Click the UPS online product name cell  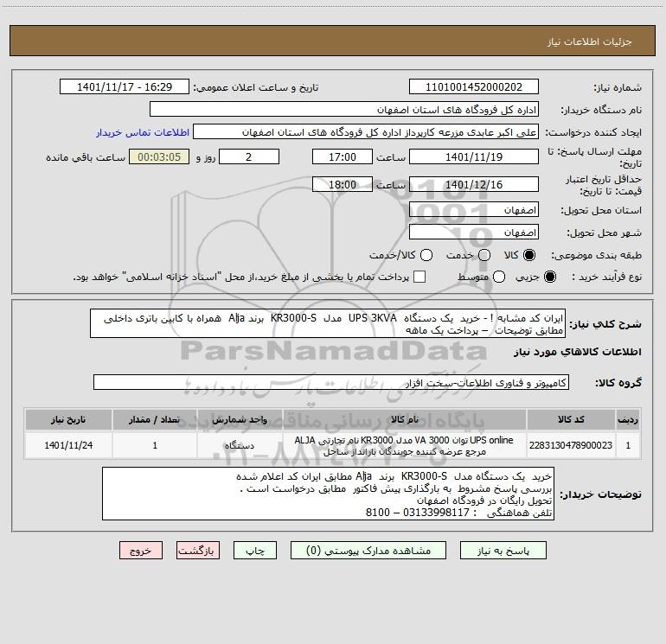click(405, 445)
